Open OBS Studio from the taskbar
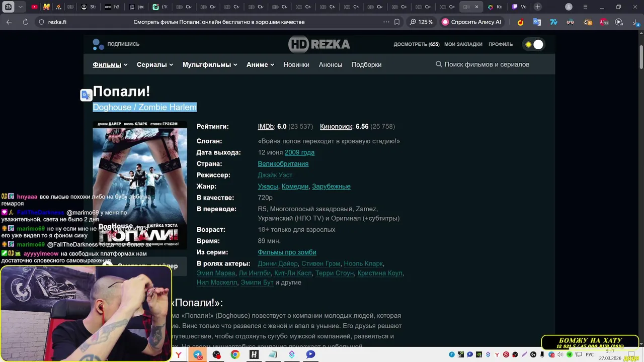 pyautogui.click(x=216, y=354)
